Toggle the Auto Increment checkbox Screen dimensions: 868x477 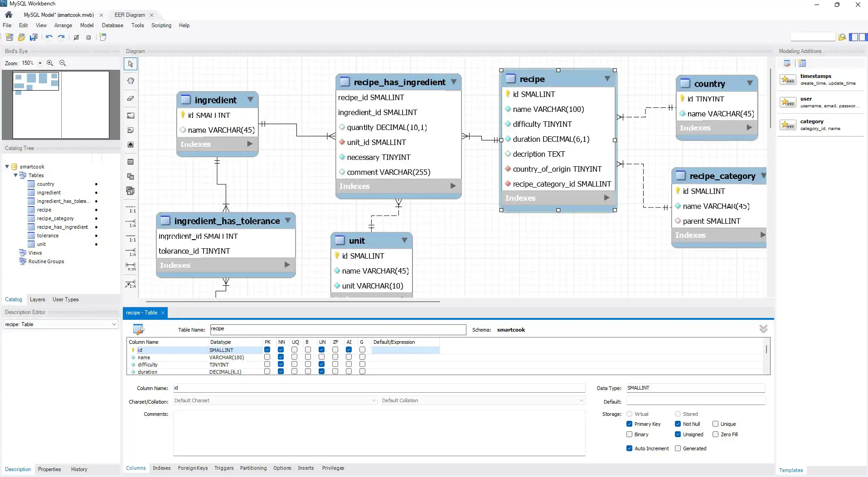(629, 448)
